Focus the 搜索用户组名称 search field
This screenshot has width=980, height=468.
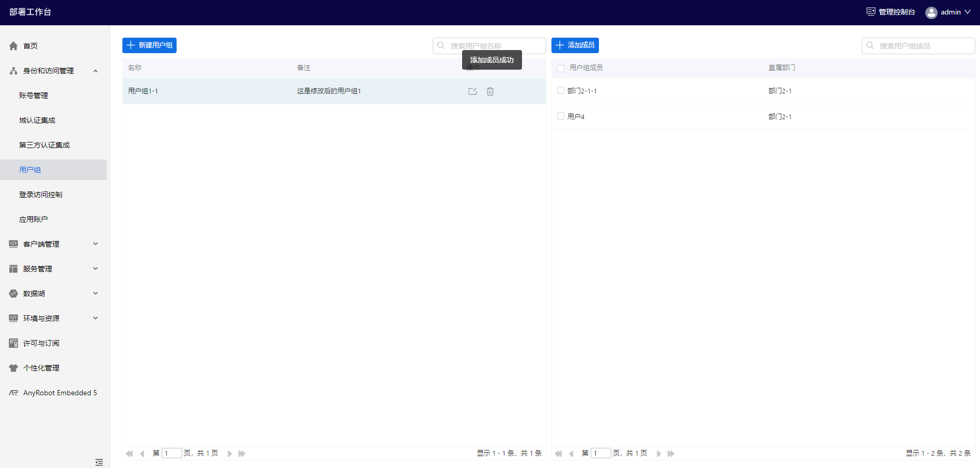489,45
